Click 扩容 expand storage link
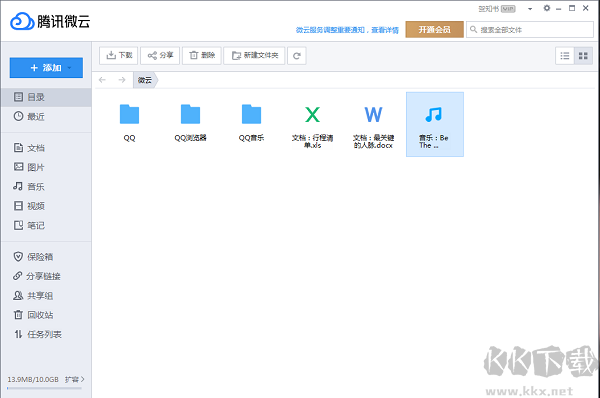The width and height of the screenshot is (600, 398). click(75, 379)
